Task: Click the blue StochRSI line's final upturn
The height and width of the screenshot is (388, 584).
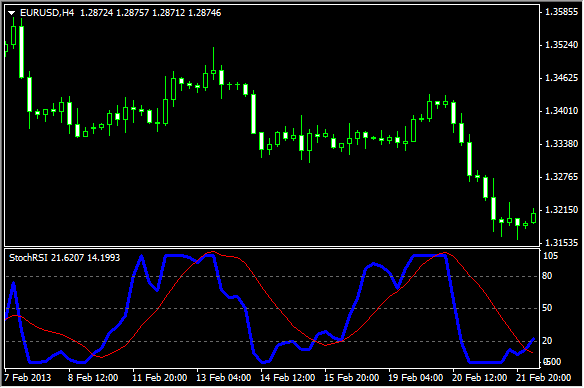Action: coord(529,344)
